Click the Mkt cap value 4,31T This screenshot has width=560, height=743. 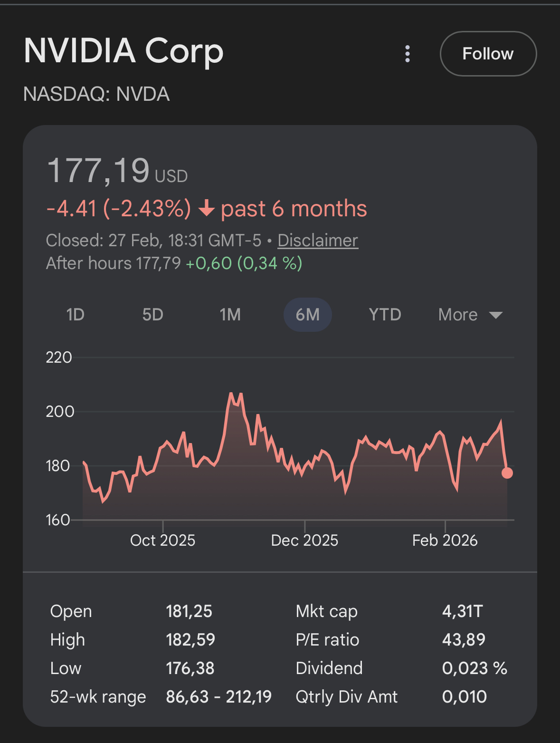pos(462,611)
